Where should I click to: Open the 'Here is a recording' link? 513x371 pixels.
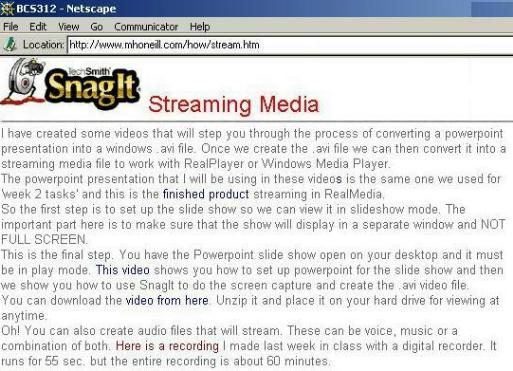167,346
